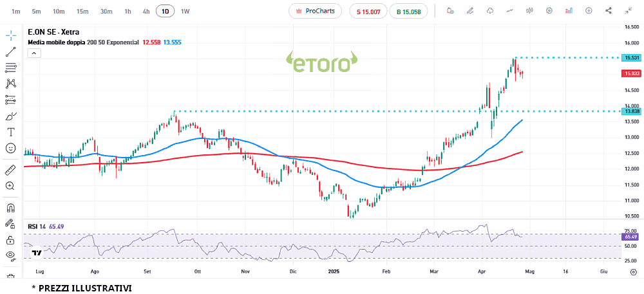644x294 pixels.
Task: Open the ProCharts button
Action: pyautogui.click(x=315, y=11)
